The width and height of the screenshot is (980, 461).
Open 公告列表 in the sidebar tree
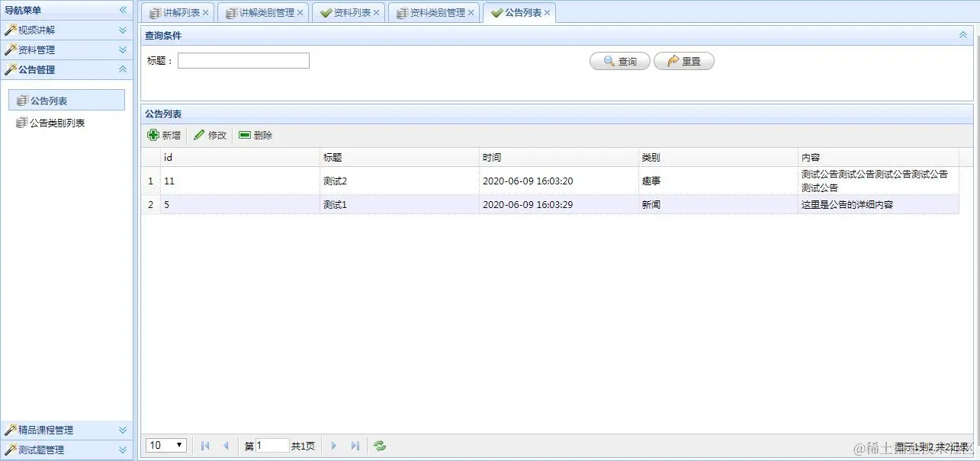[x=66, y=100]
